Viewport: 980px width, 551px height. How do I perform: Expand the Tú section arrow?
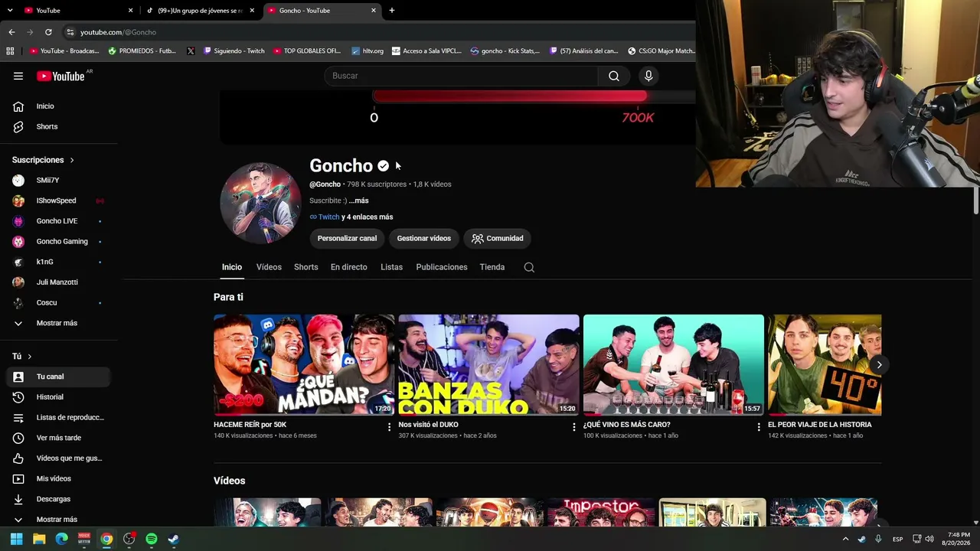(30, 357)
